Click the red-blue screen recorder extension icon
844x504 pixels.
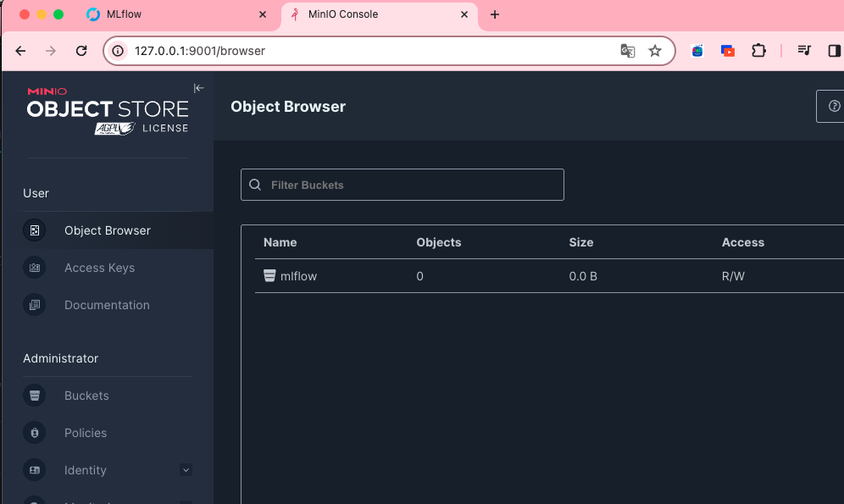pyautogui.click(x=728, y=51)
